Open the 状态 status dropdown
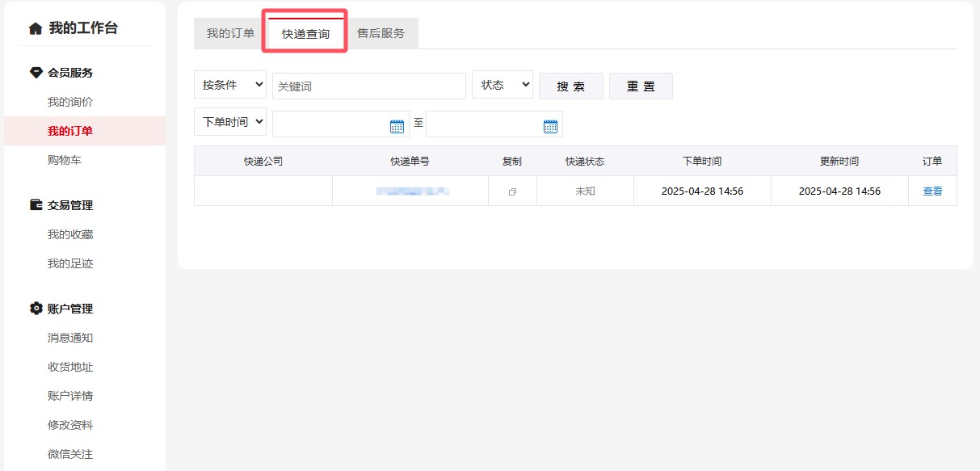The height and width of the screenshot is (471, 980). pyautogui.click(x=502, y=85)
